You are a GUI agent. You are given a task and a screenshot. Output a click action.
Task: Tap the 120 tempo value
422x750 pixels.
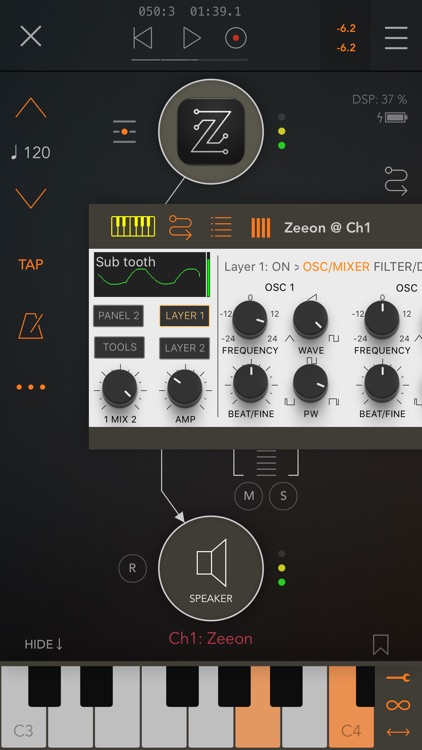tap(31, 153)
